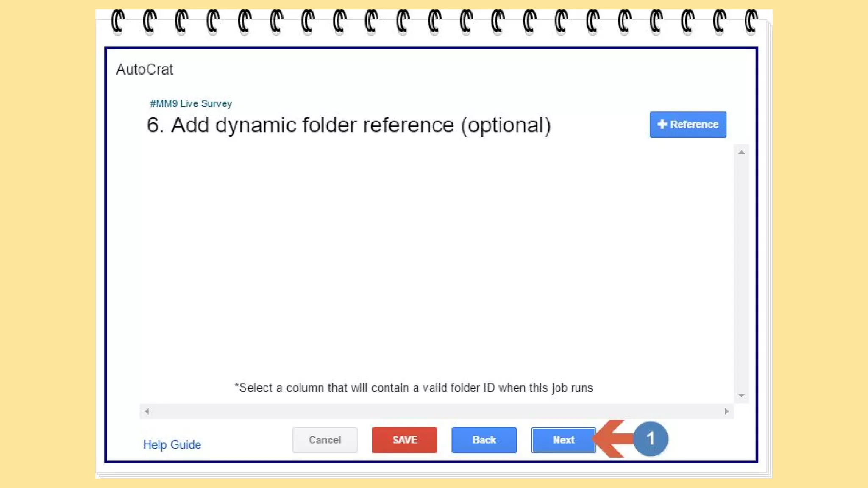868x488 pixels.
Task: Cancel the AutoCrat job setup
Action: pos(325,440)
